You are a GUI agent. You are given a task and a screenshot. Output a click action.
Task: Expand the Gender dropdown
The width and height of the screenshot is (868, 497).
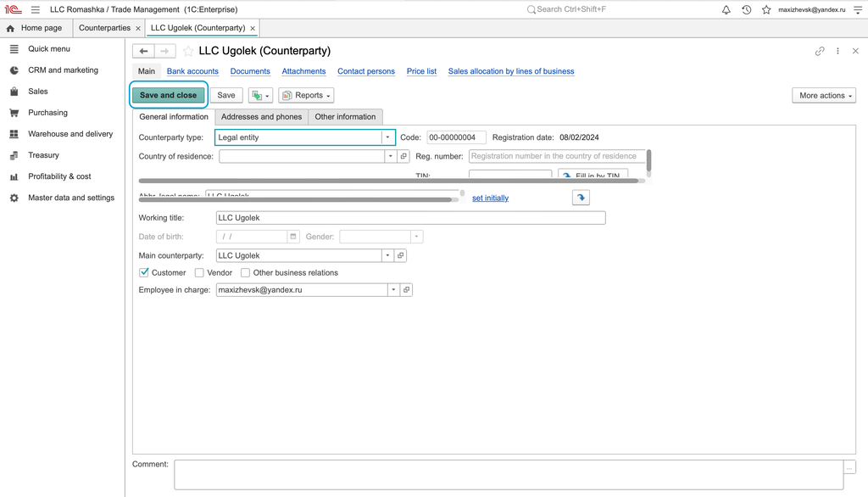[417, 237]
